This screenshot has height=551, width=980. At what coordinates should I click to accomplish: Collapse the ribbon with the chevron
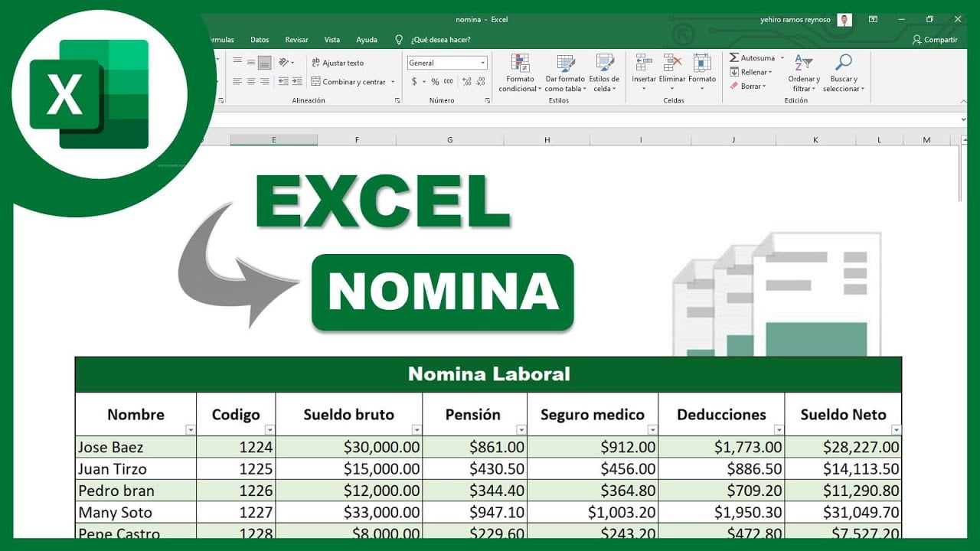tap(963, 100)
